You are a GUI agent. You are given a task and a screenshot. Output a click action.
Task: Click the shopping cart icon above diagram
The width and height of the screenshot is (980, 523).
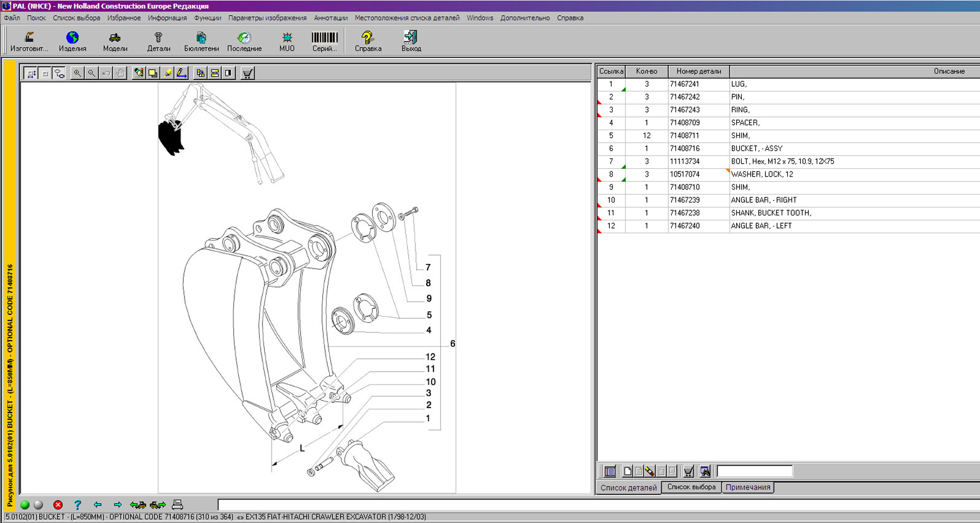247,73
